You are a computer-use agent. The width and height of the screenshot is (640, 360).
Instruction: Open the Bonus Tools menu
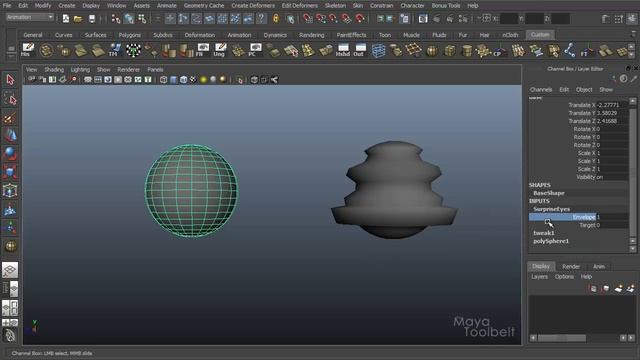pos(446,6)
